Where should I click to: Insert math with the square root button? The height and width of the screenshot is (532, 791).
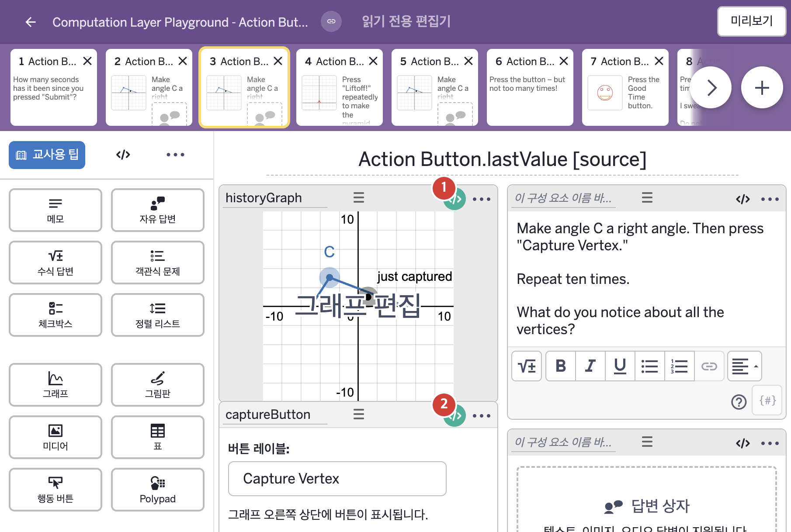pyautogui.click(x=527, y=366)
